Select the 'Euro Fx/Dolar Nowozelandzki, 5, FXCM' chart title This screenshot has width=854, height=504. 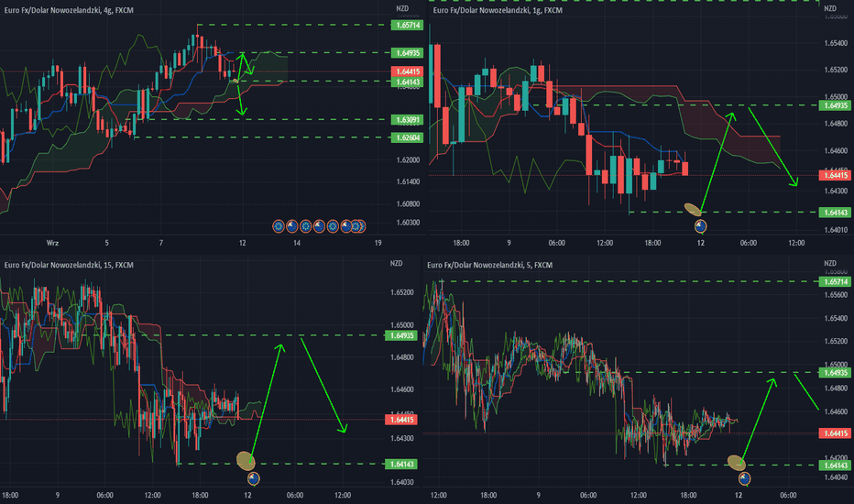point(489,265)
